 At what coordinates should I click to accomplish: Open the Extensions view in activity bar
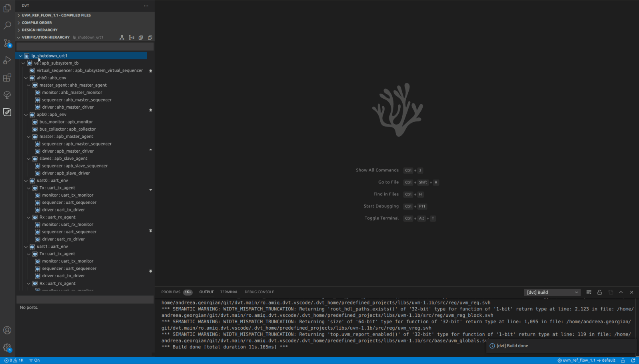click(7, 78)
